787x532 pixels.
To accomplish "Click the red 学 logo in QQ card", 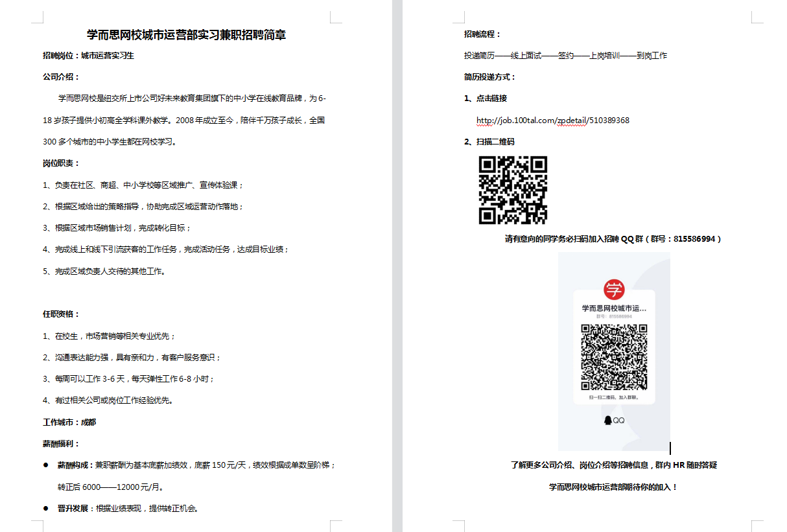I will click(x=613, y=289).
